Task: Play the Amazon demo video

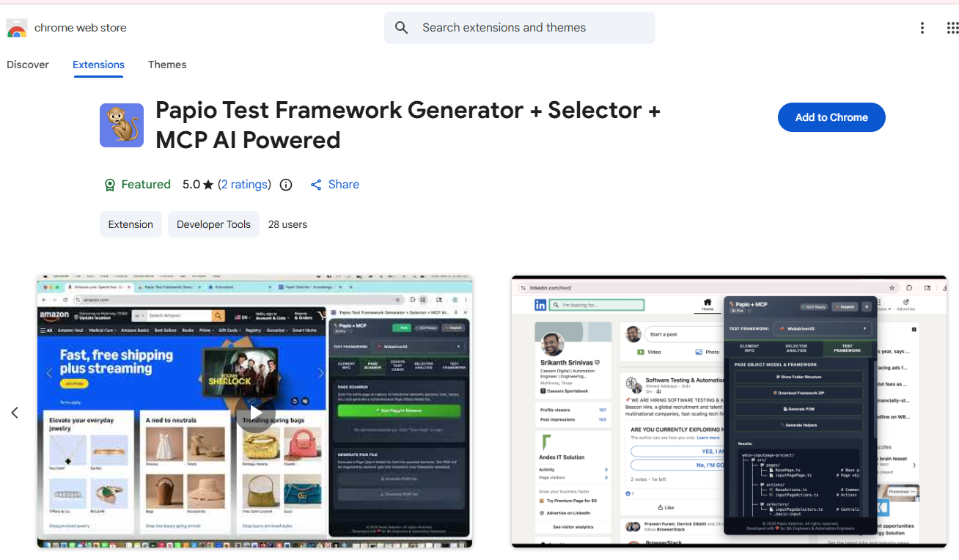Action: click(255, 412)
